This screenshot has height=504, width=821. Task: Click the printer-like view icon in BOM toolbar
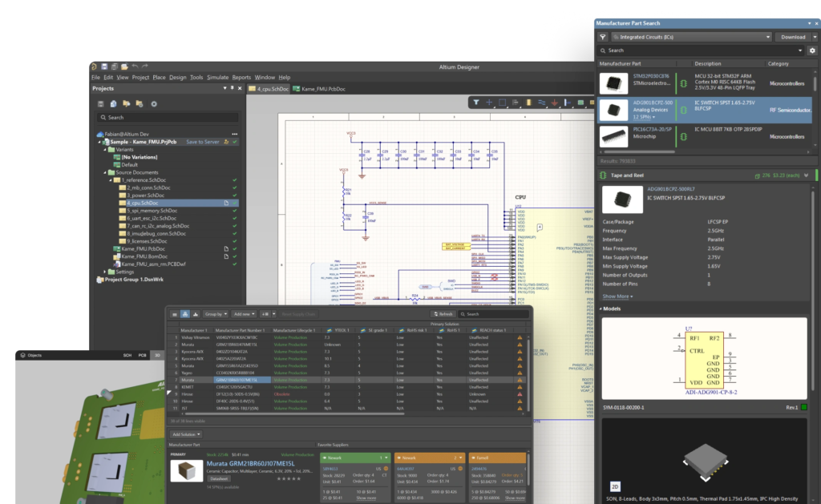click(185, 314)
